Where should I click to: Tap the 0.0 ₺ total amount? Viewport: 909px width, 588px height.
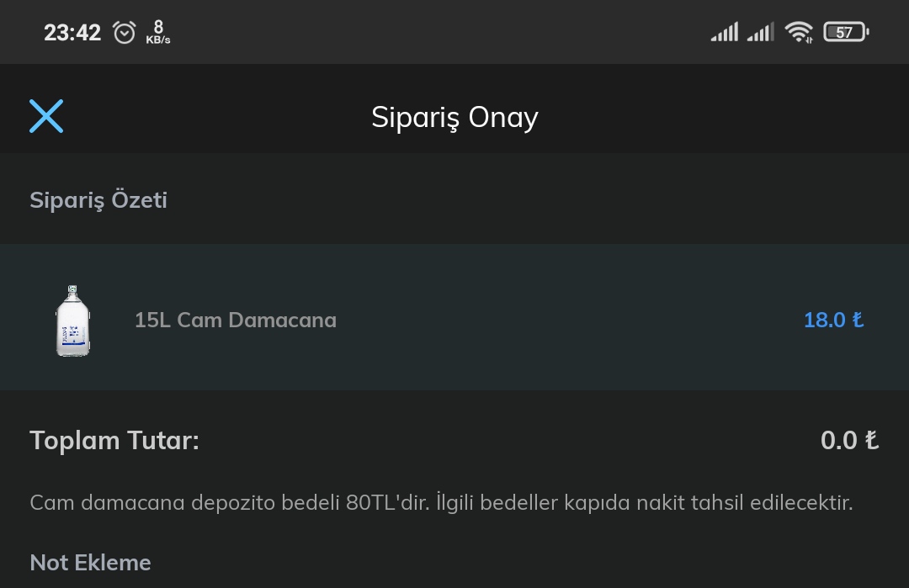coord(849,440)
